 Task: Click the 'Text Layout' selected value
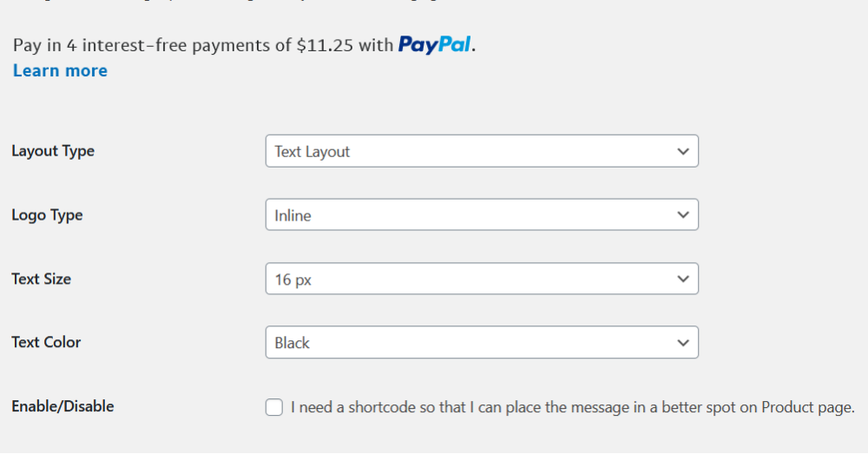coord(312,152)
